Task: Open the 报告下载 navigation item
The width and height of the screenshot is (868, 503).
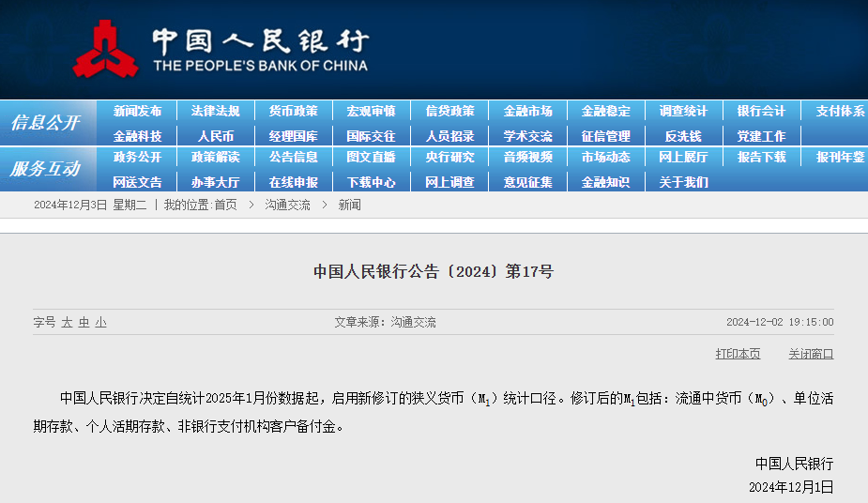Action: click(761, 157)
